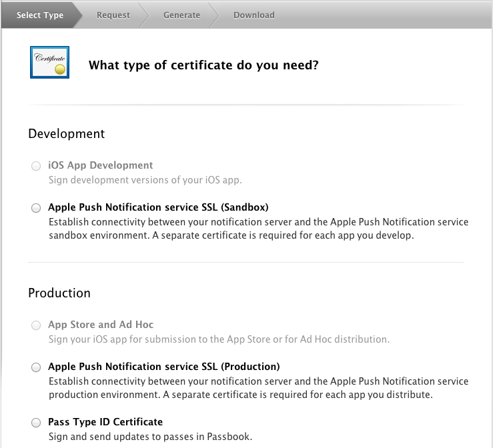Click the 'Sign and send updates to passes' description

[x=151, y=437]
